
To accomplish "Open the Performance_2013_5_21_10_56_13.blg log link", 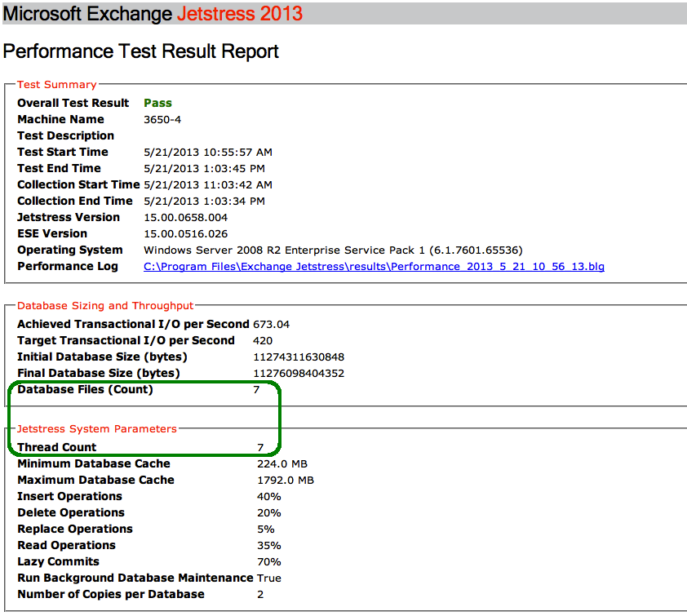I will click(x=374, y=267).
